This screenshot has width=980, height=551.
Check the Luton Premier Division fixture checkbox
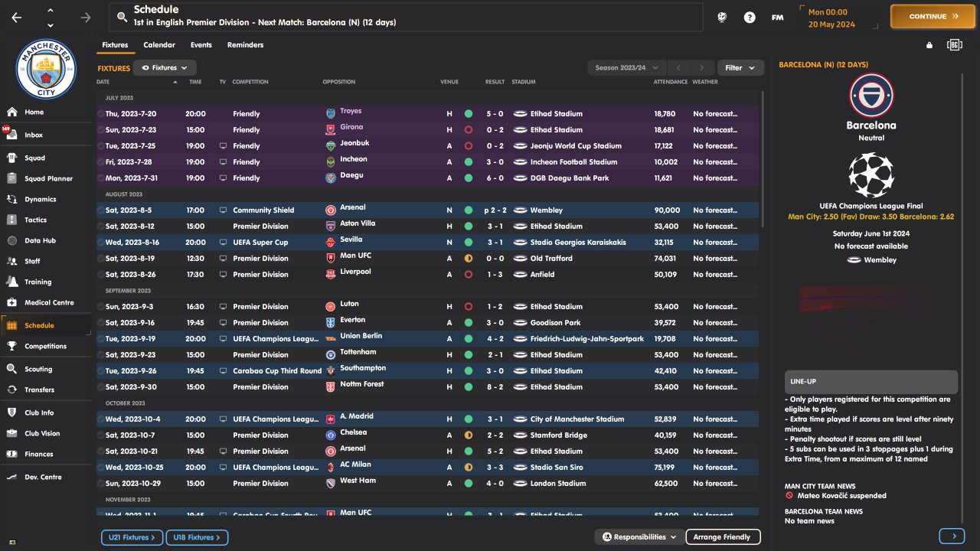click(x=100, y=306)
